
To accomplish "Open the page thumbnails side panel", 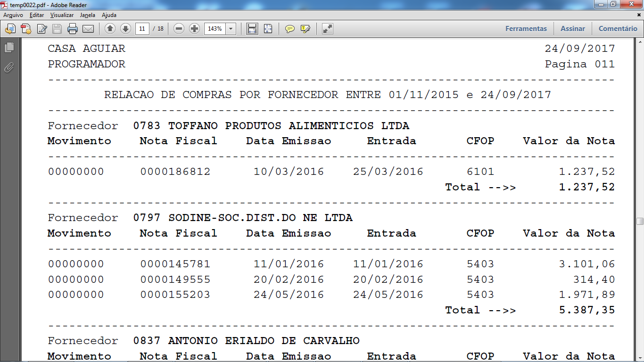I will tap(9, 48).
